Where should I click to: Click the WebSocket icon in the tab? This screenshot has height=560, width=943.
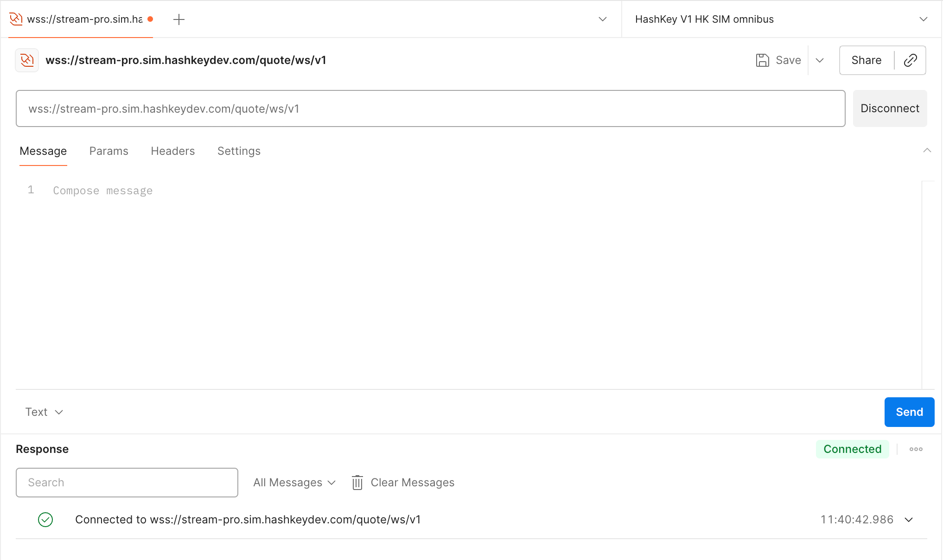pos(16,19)
